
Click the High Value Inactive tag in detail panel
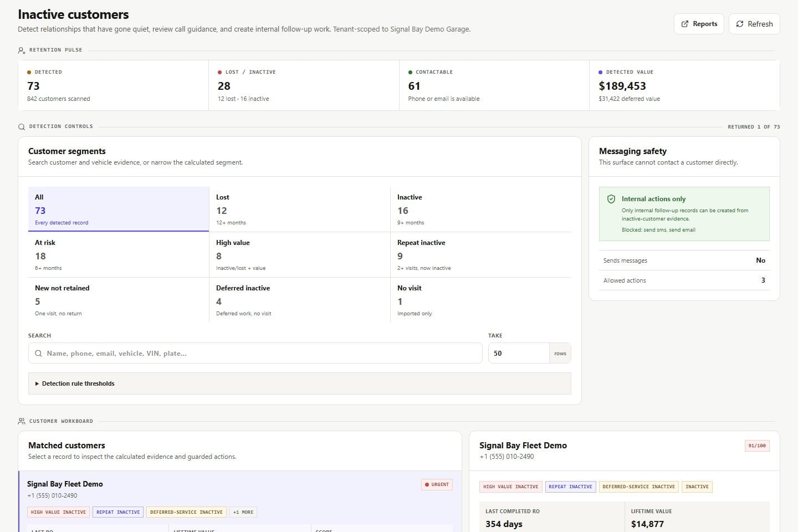pyautogui.click(x=510, y=487)
